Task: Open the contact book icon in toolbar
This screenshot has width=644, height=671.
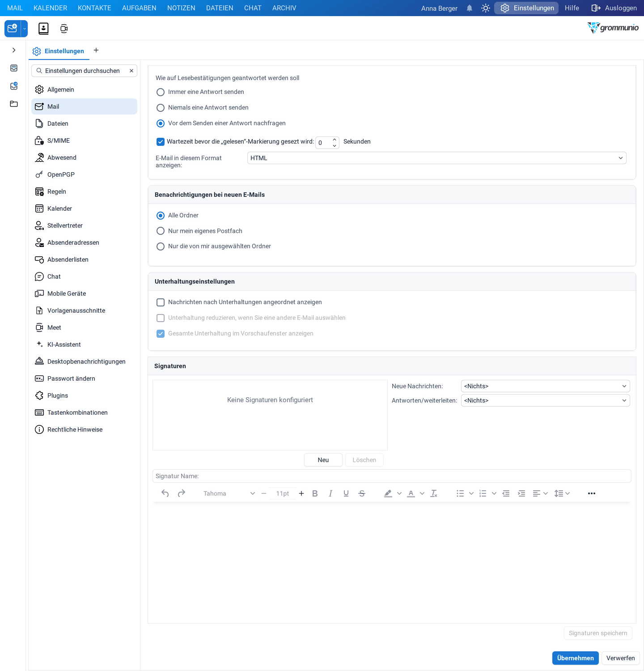Action: (43, 29)
